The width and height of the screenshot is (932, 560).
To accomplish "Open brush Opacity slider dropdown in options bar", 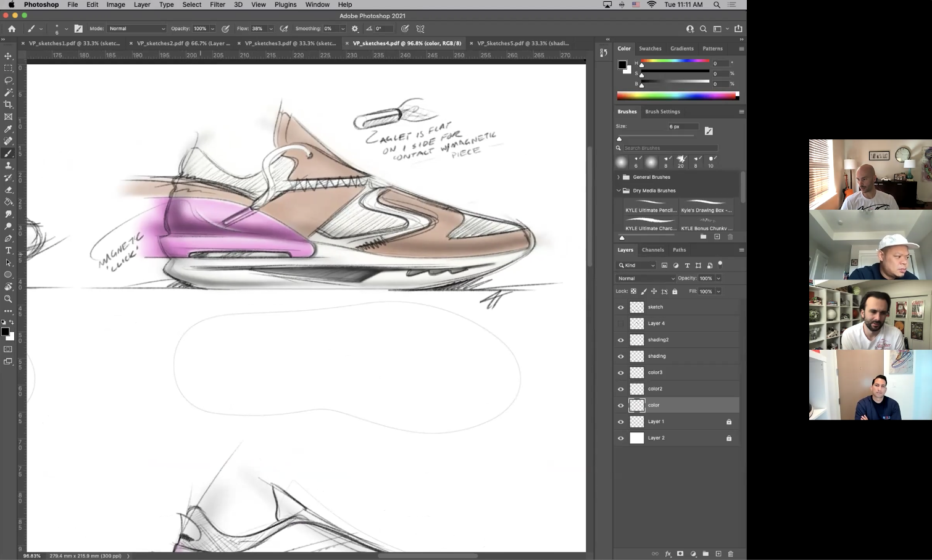I will [213, 28].
